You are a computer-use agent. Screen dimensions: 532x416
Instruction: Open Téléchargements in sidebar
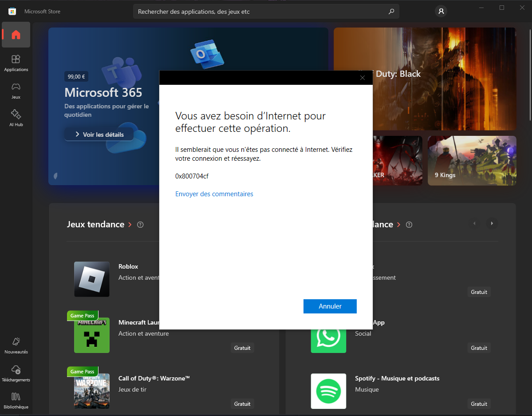16,373
